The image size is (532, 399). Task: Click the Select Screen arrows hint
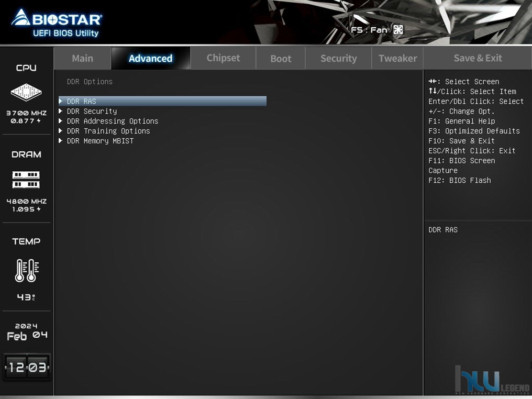(463, 82)
